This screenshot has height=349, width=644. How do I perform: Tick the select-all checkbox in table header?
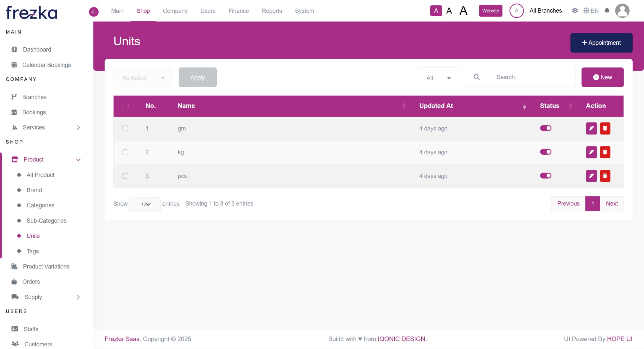125,106
